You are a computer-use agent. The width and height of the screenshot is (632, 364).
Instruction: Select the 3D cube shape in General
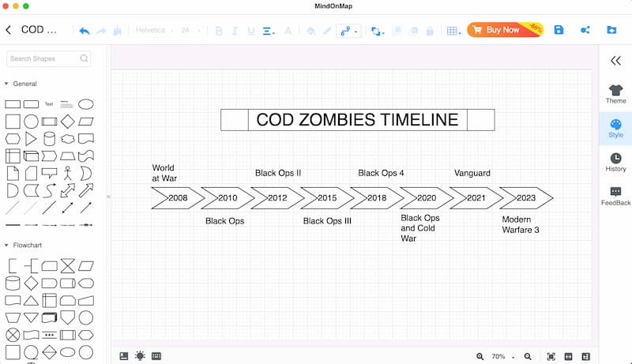pos(31,156)
